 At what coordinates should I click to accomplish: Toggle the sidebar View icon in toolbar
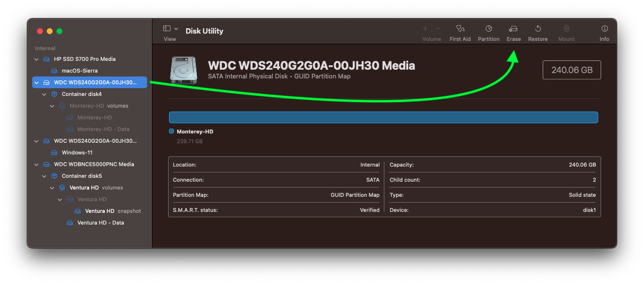tap(167, 29)
